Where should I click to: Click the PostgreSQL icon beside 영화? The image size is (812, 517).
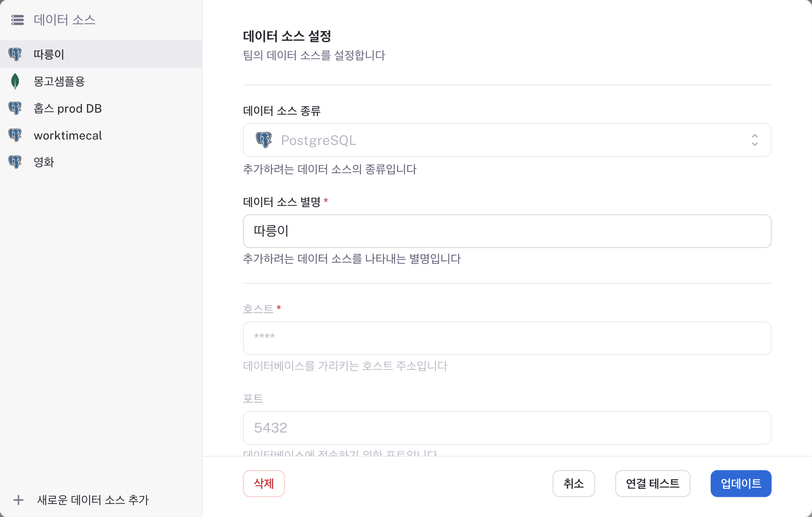click(x=15, y=162)
